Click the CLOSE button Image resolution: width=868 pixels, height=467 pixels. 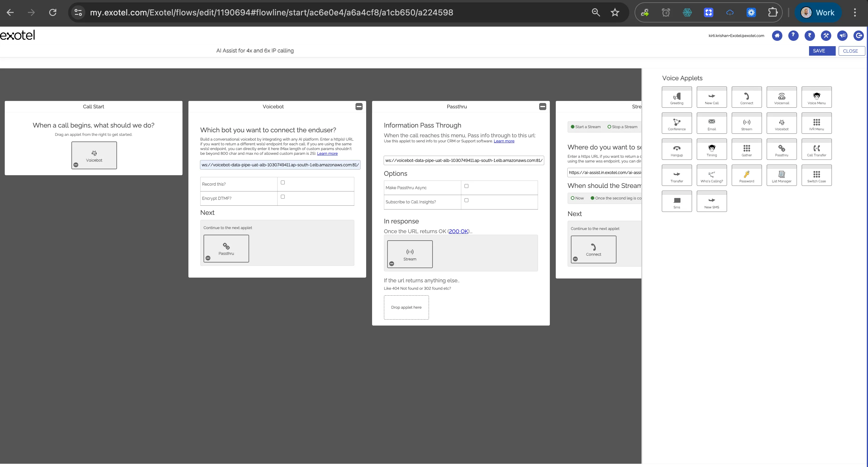click(x=851, y=51)
